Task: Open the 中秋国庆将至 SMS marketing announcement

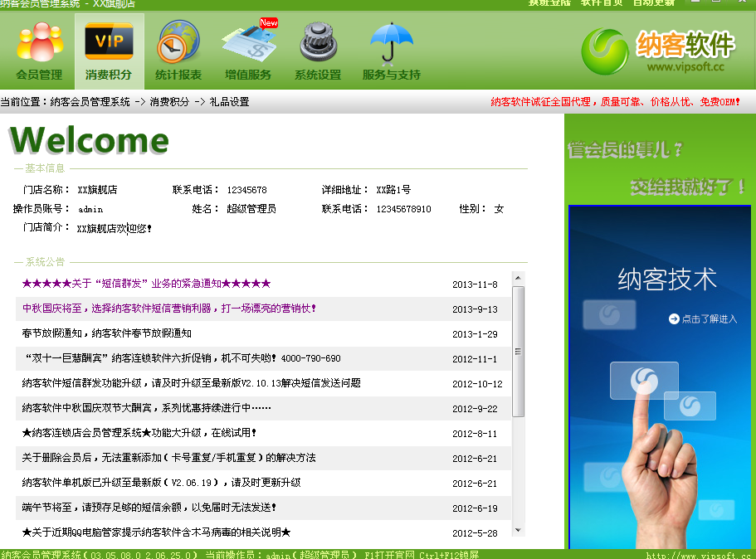Action: click(169, 309)
